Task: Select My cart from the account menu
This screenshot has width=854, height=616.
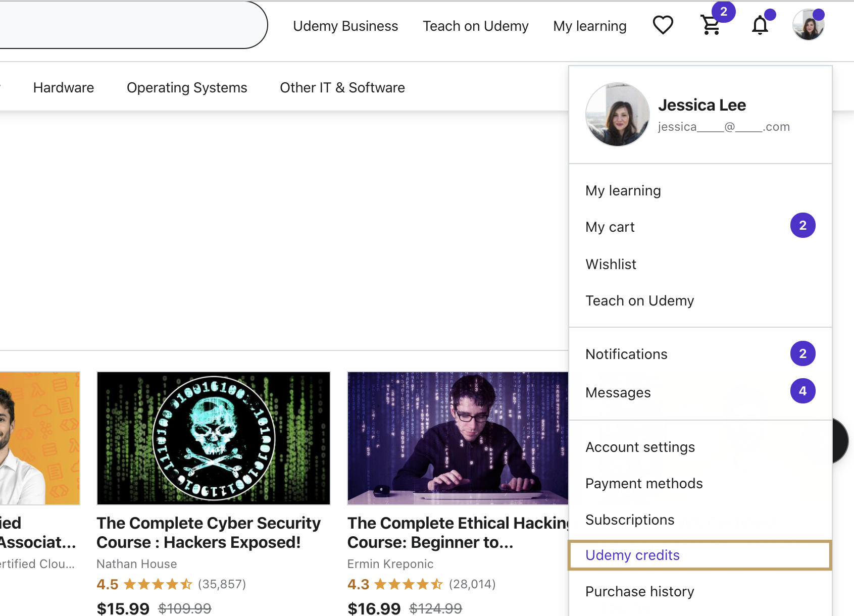Action: (x=610, y=227)
